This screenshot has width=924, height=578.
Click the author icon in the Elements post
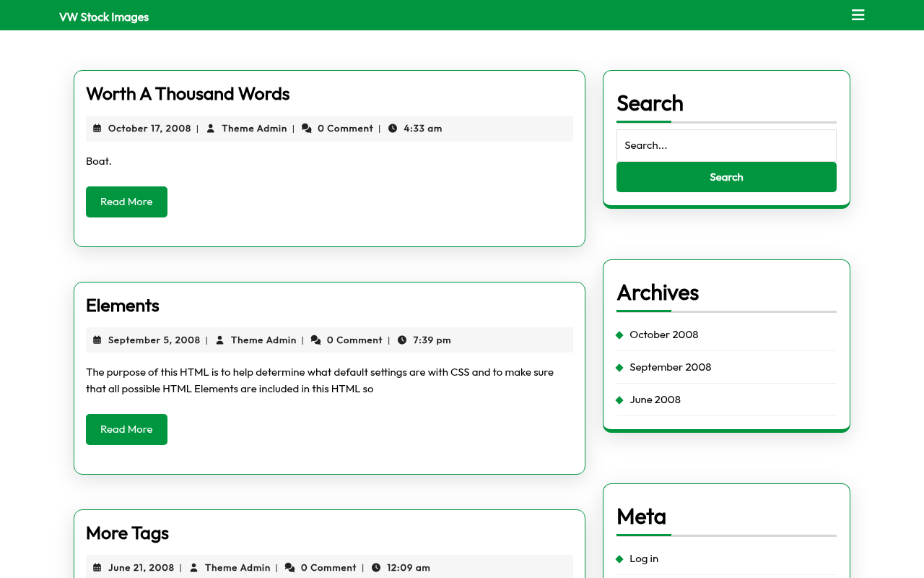pos(220,340)
